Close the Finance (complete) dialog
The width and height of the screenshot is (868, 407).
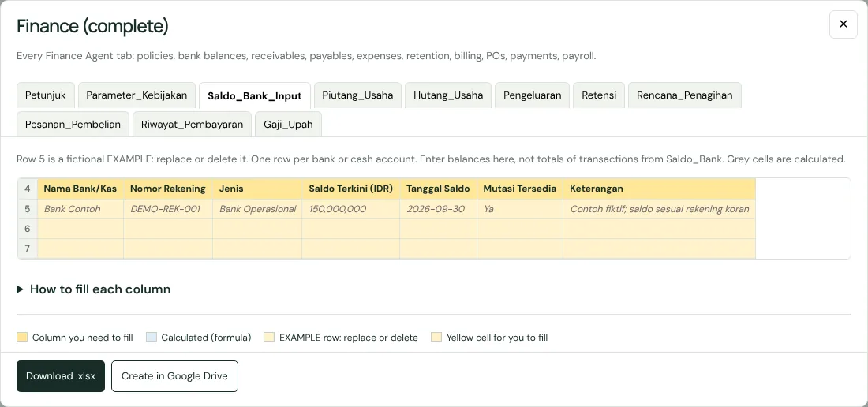point(843,24)
